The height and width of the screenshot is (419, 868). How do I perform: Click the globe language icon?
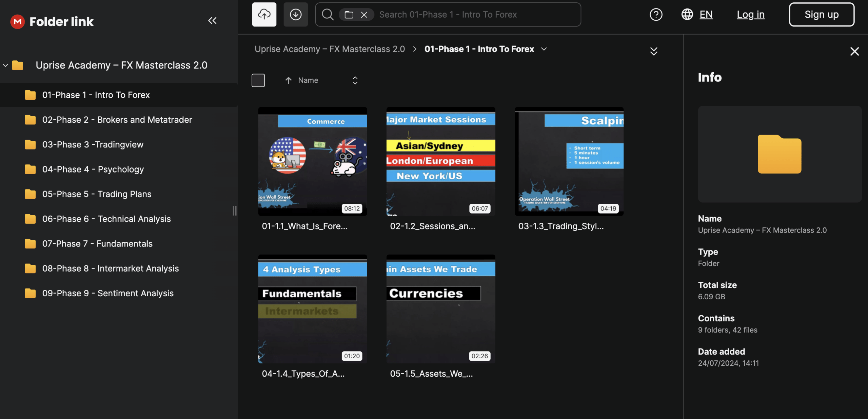(x=687, y=15)
